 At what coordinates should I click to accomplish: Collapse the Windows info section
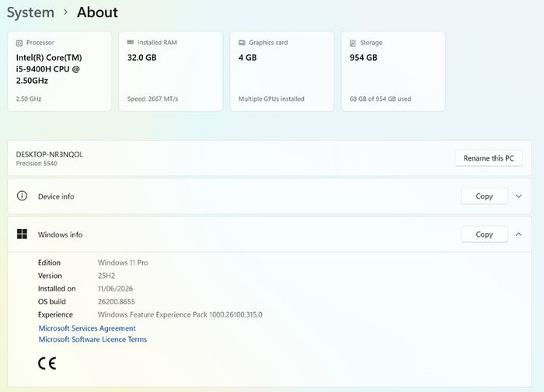click(x=518, y=234)
